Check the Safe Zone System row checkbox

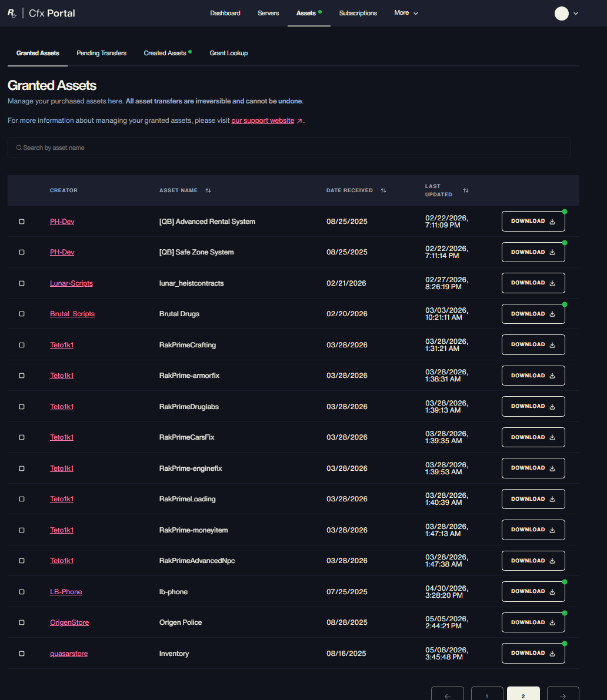(21, 252)
